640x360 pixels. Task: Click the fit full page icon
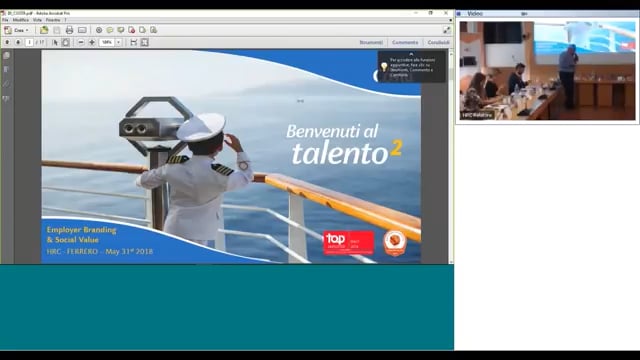(x=144, y=42)
